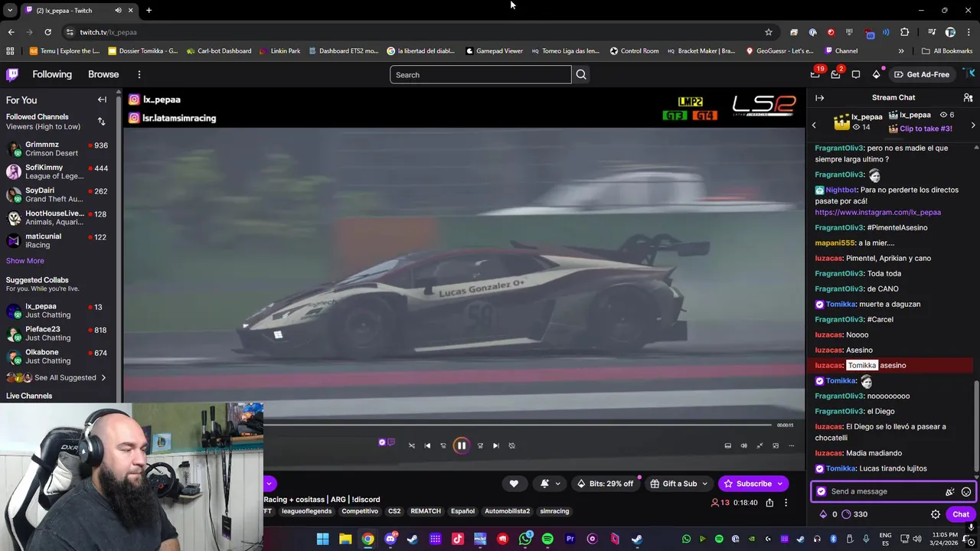Image resolution: width=980 pixels, height=551 pixels.
Task: Open player more-options ellipsis
Action: (x=792, y=445)
